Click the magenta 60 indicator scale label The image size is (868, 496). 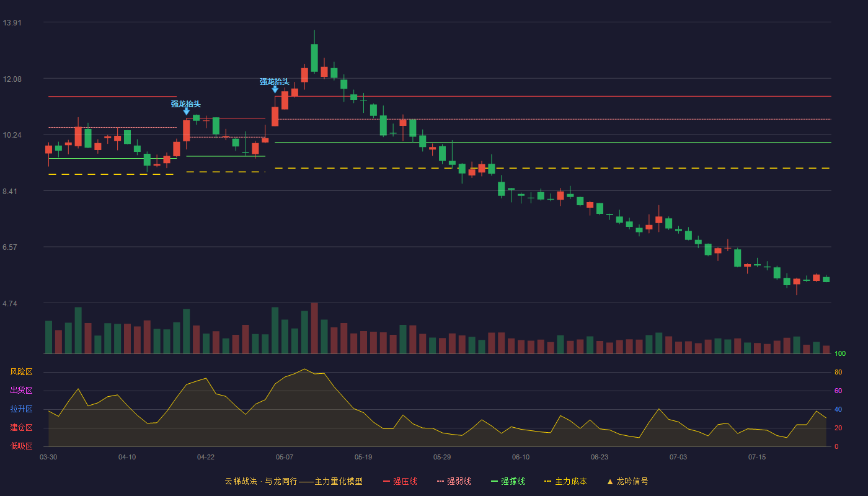[x=838, y=391]
